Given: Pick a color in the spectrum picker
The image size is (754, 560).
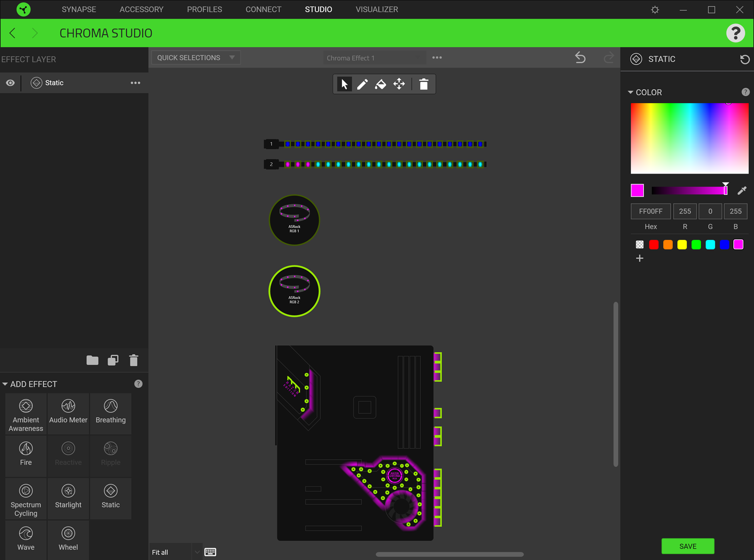Looking at the screenshot, I should (x=689, y=139).
